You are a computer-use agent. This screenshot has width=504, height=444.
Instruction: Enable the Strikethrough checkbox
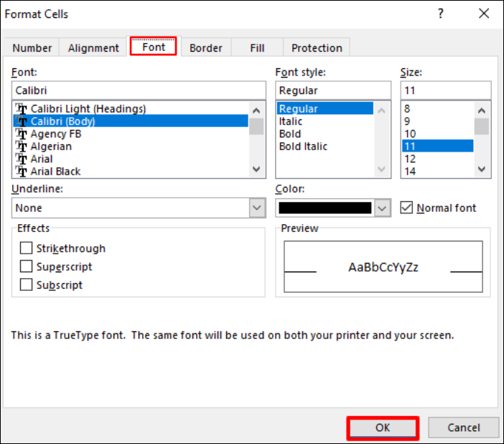(27, 249)
